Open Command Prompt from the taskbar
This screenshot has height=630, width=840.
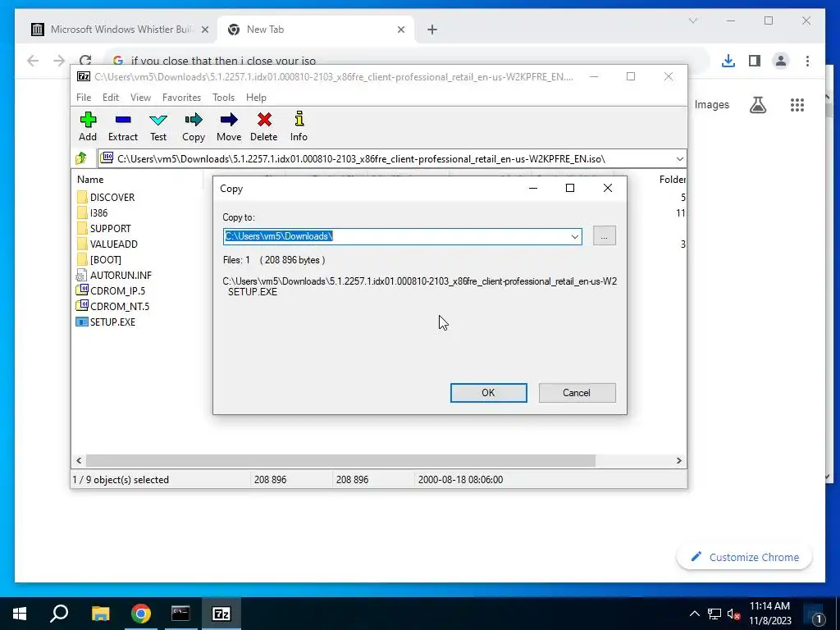pyautogui.click(x=180, y=614)
